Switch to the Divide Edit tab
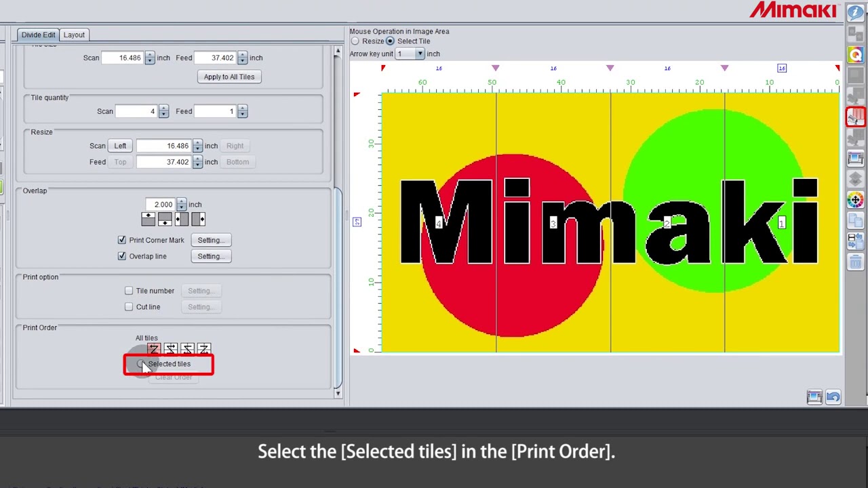Screen dimensions: 868x488 [x=38, y=35]
